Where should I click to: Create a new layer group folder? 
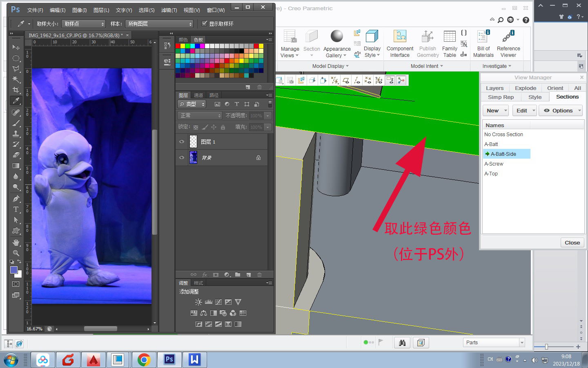238,275
